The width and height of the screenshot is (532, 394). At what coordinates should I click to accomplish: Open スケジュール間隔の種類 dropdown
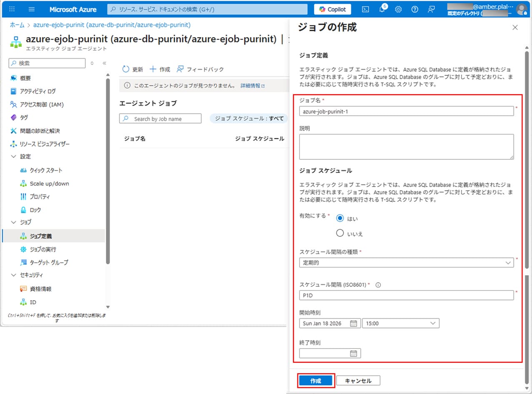point(406,263)
